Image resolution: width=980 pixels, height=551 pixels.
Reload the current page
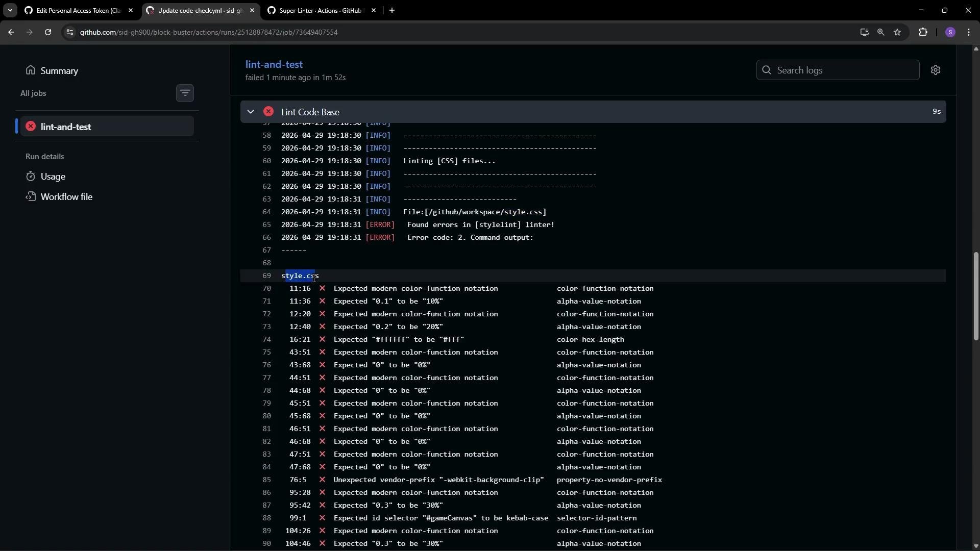48,32
